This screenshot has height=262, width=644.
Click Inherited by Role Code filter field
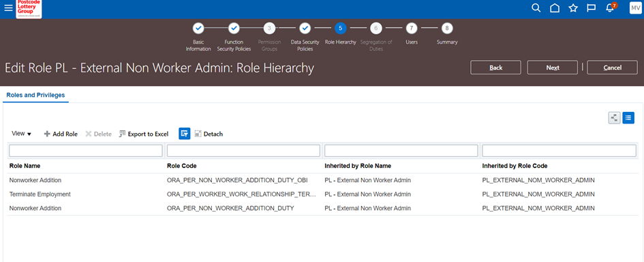pyautogui.click(x=559, y=151)
